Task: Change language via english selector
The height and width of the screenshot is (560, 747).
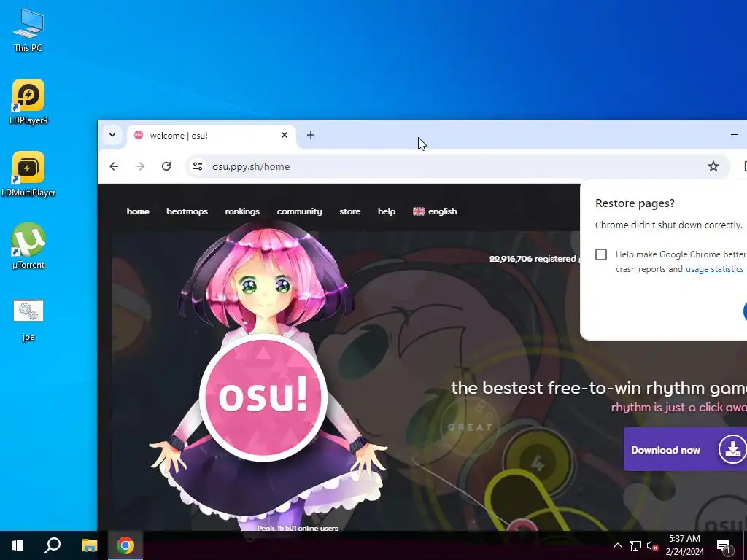Action: tap(435, 211)
